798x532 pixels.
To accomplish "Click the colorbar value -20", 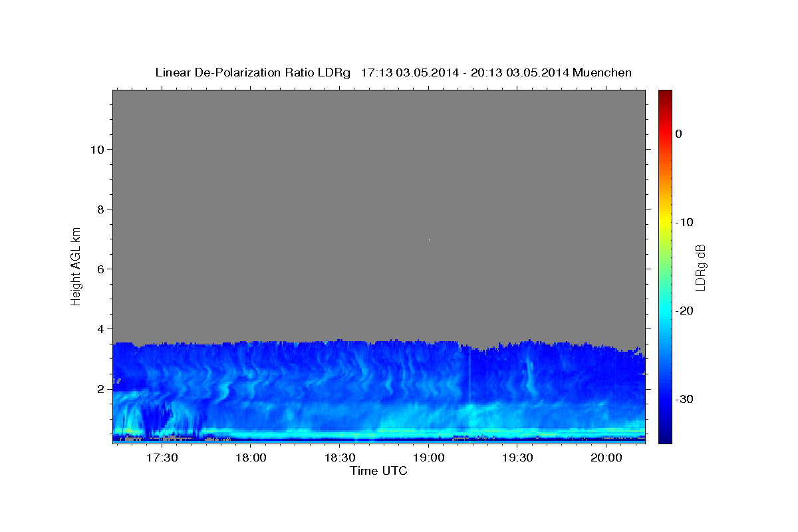I will [684, 311].
